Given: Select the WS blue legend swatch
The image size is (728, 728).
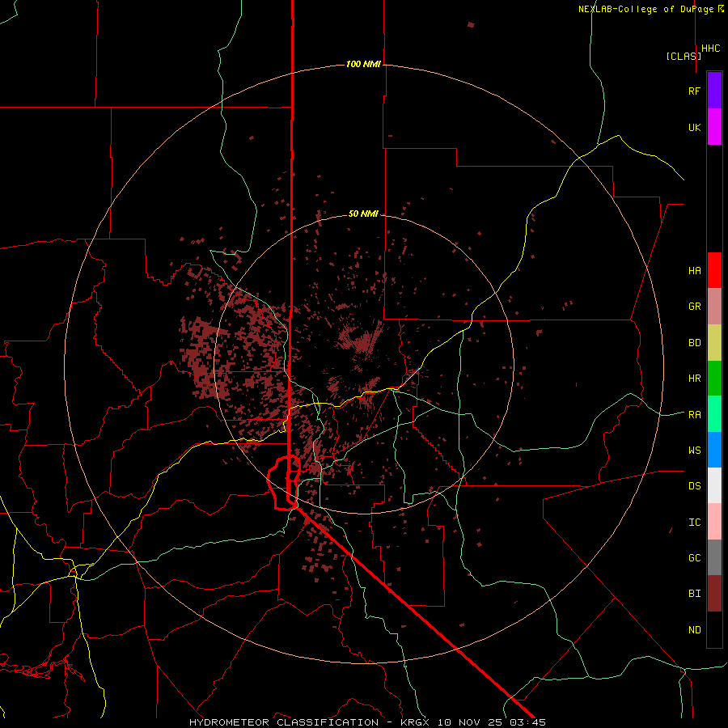Looking at the screenshot, I should point(714,450).
